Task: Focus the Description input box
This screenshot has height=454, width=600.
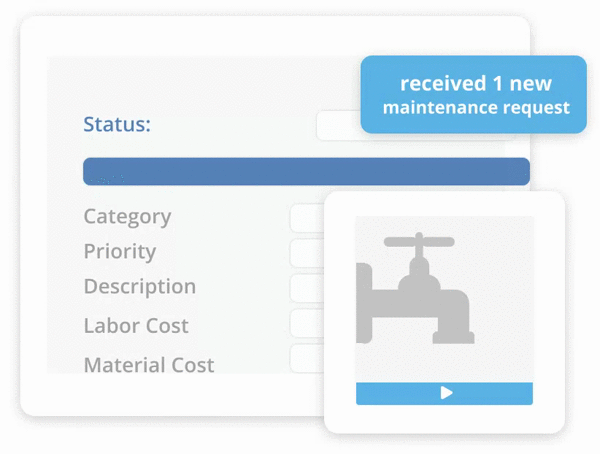Action: point(306,288)
